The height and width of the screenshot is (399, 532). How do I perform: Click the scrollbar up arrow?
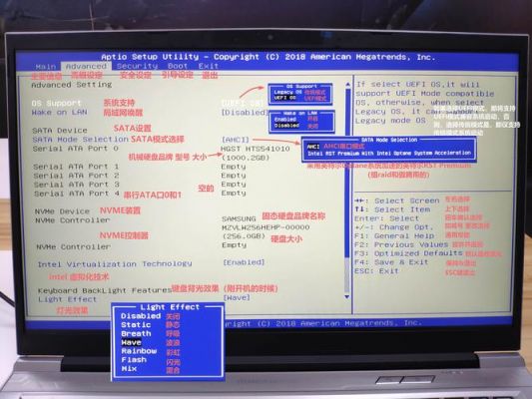point(347,84)
